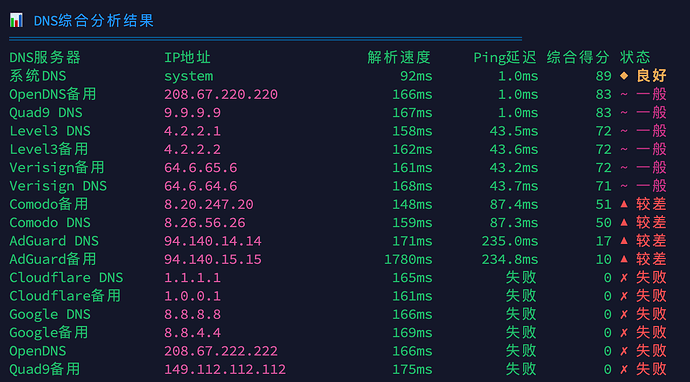Select Google DNS server name
This screenshot has height=382, width=690.
coord(50,314)
